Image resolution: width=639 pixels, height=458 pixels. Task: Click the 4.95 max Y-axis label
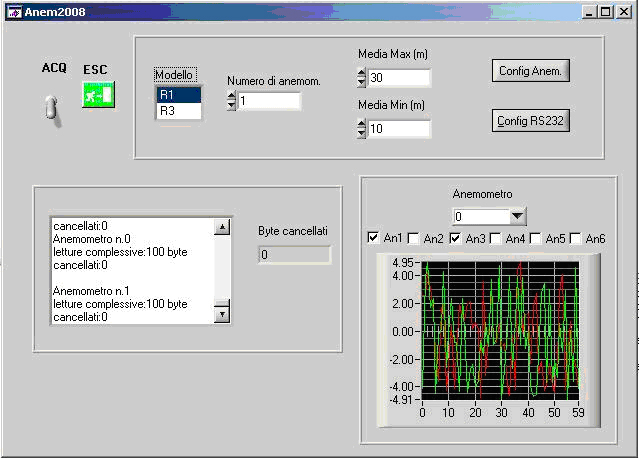(403, 263)
